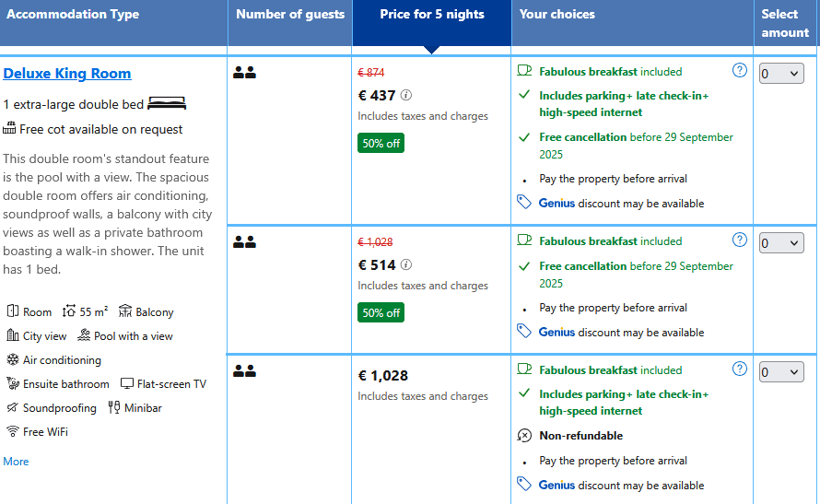820x504 pixels.
Task: Open the €1,028 offer amount dropdown
Action: 781,372
